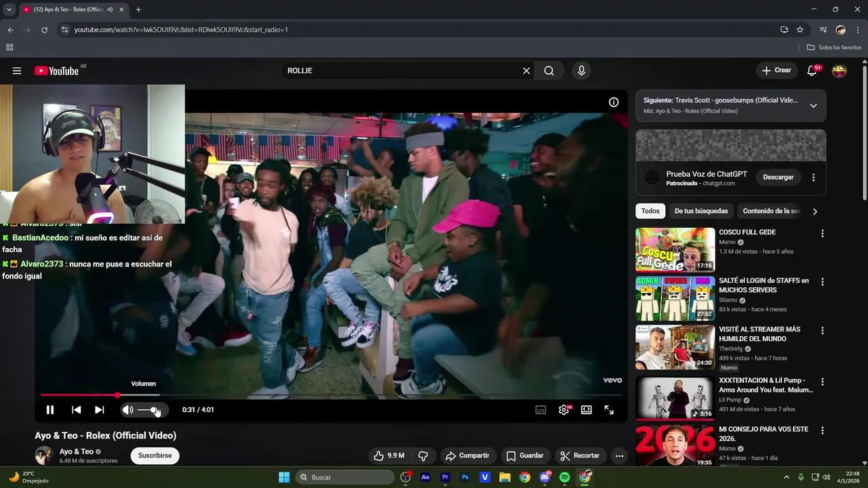The width and height of the screenshot is (868, 488).
Task: Open Discord from the taskbar
Action: (545, 477)
